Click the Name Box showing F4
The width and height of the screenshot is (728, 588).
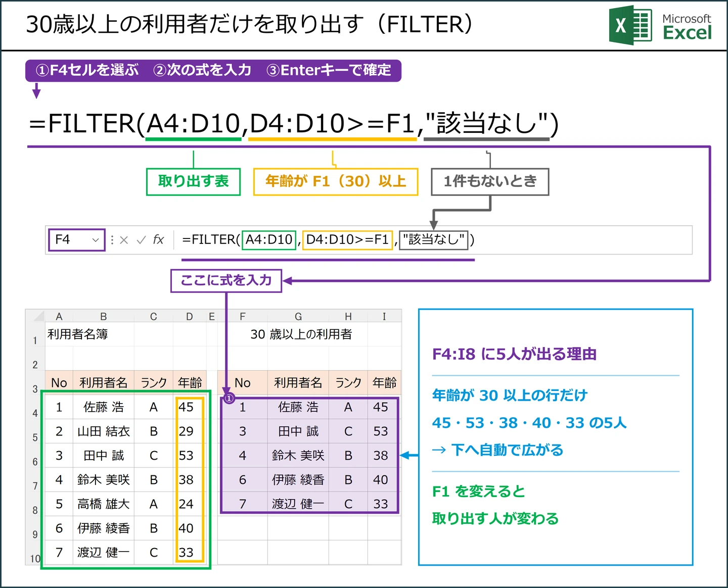(x=76, y=240)
